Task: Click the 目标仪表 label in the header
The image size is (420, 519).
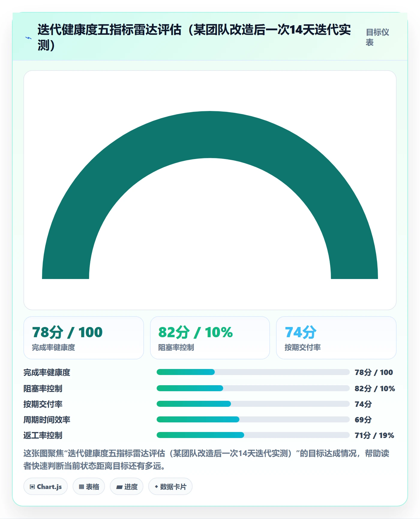Action: (x=378, y=37)
